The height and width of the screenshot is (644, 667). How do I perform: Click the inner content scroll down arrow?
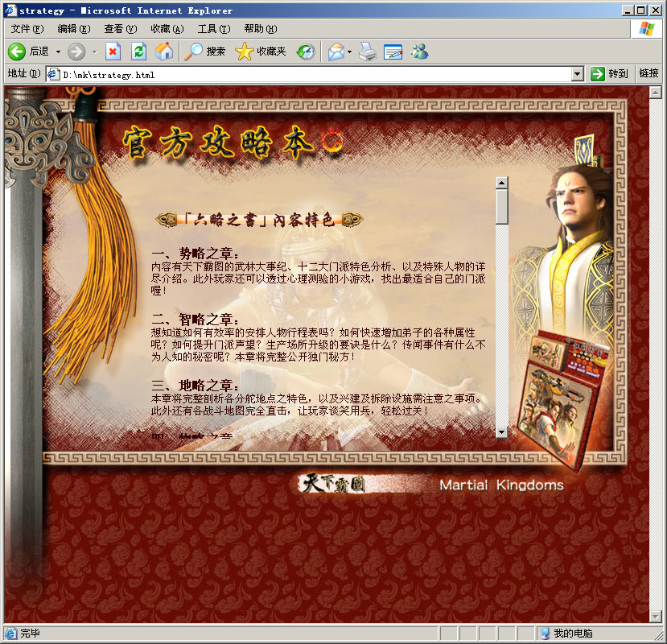point(502,432)
